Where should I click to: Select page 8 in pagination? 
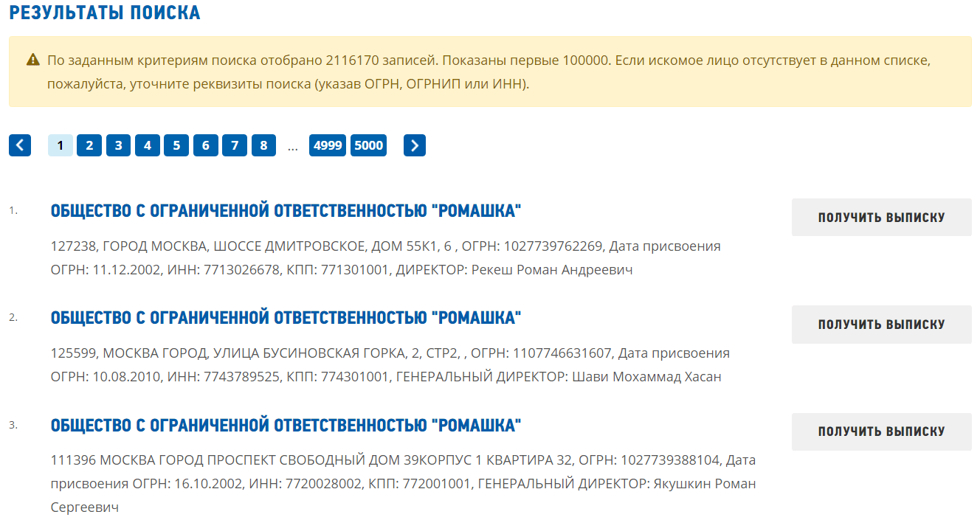[263, 145]
